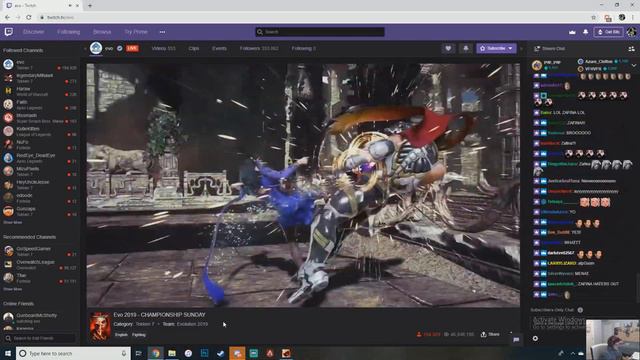This screenshot has width=640, height=360.
Task: Click the Tekken 7 game box art
Action: tap(100, 326)
